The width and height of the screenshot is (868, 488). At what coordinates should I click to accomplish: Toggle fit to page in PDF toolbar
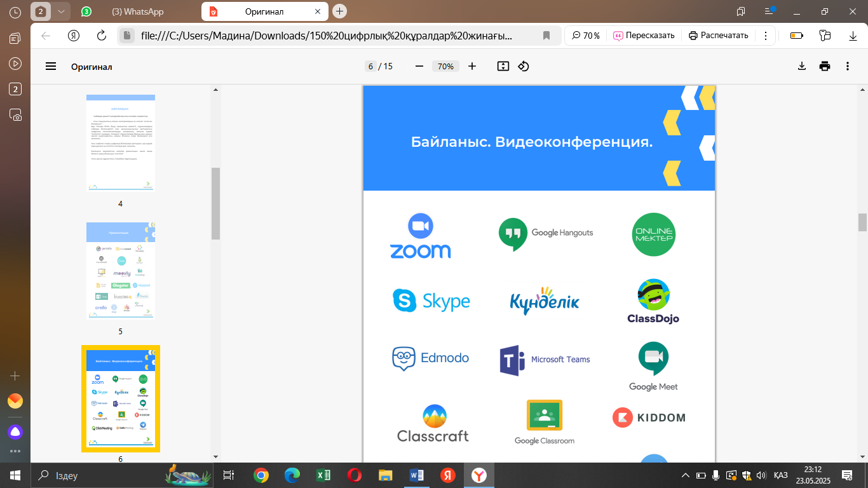tap(503, 66)
